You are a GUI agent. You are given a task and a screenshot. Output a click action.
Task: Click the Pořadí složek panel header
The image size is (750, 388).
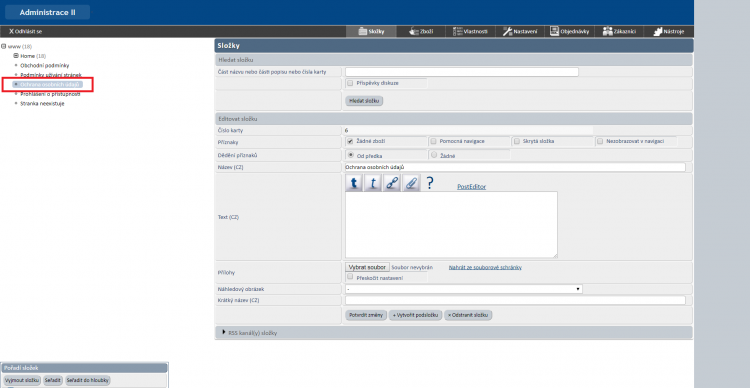[84, 368]
